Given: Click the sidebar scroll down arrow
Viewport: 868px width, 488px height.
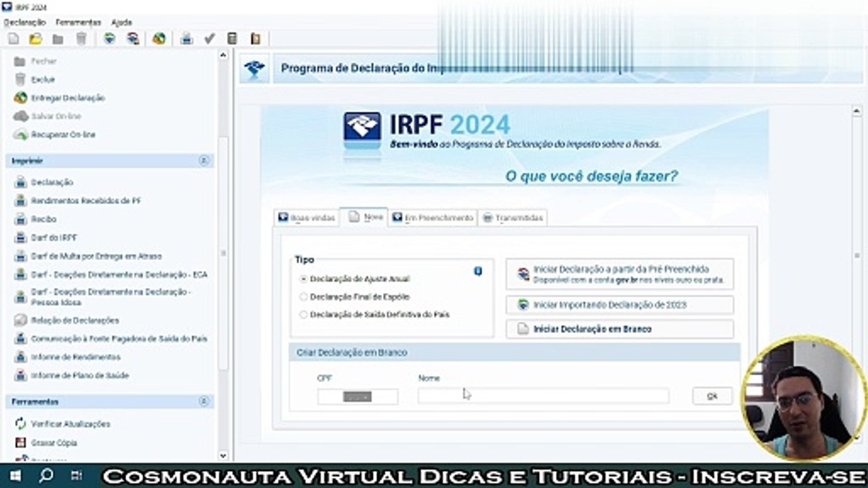Looking at the screenshot, I should click(223, 455).
